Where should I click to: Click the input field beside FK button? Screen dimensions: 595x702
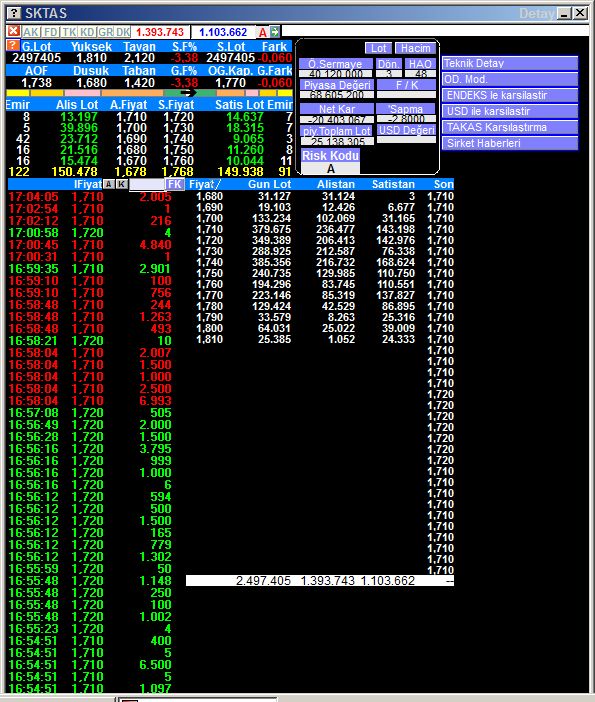(147, 184)
